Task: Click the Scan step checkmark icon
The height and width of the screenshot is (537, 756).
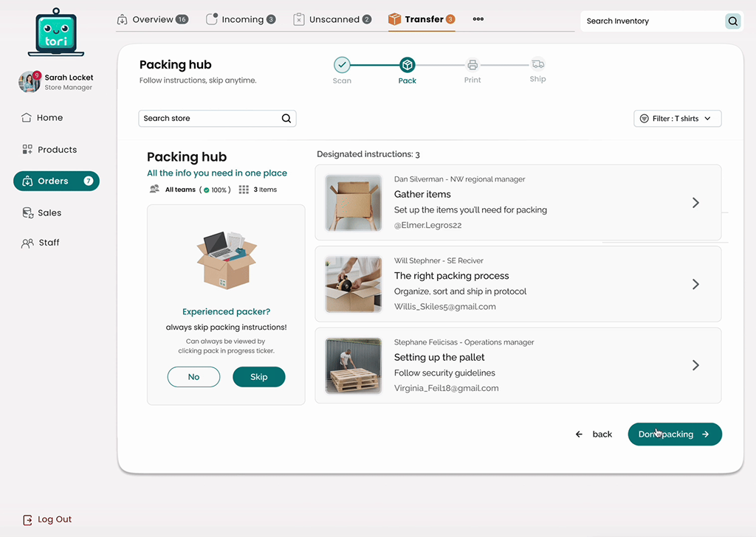Action: tap(342, 65)
